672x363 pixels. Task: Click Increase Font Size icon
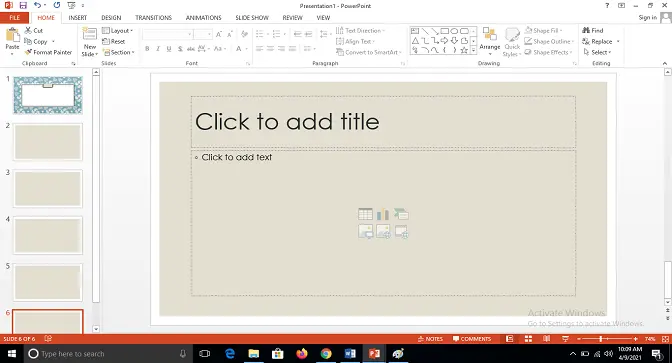pyautogui.click(x=219, y=34)
